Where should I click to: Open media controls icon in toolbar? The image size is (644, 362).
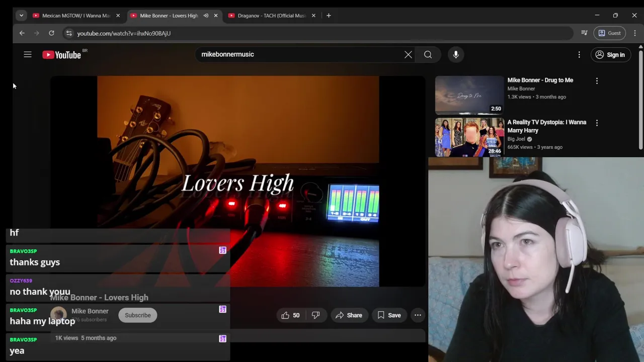(584, 33)
